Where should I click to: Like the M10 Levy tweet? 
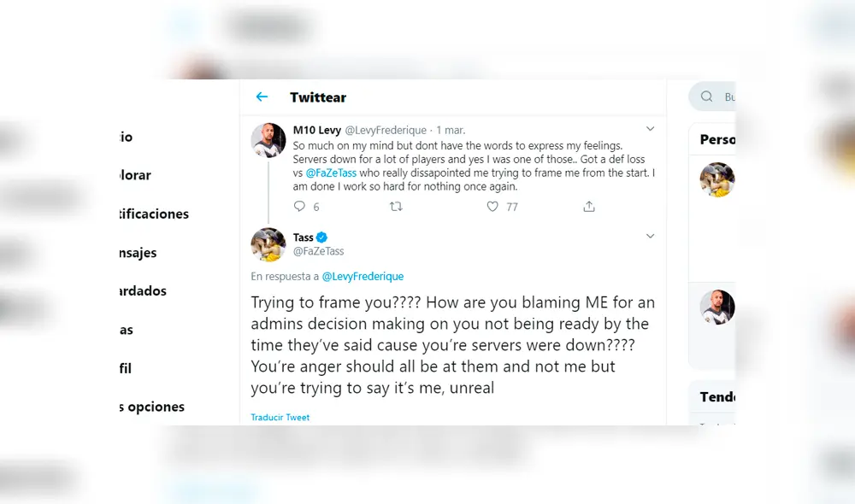tap(492, 207)
